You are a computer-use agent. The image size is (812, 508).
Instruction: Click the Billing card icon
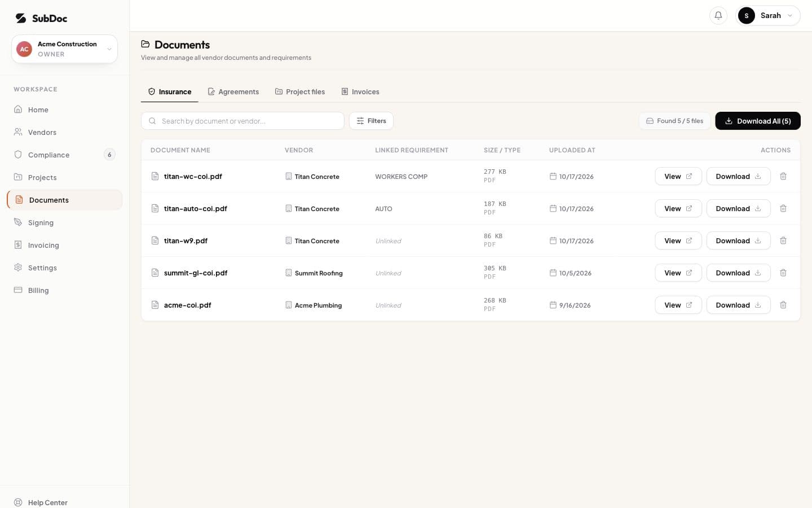point(18,290)
